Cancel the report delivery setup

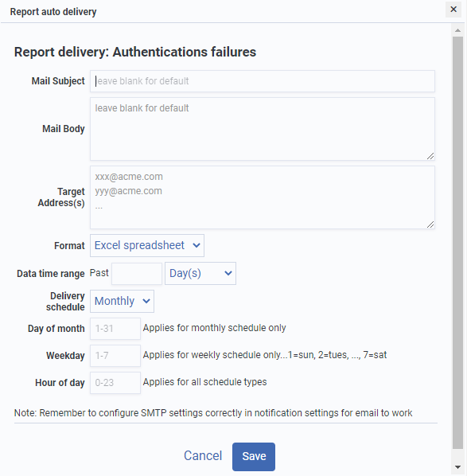pyautogui.click(x=203, y=456)
